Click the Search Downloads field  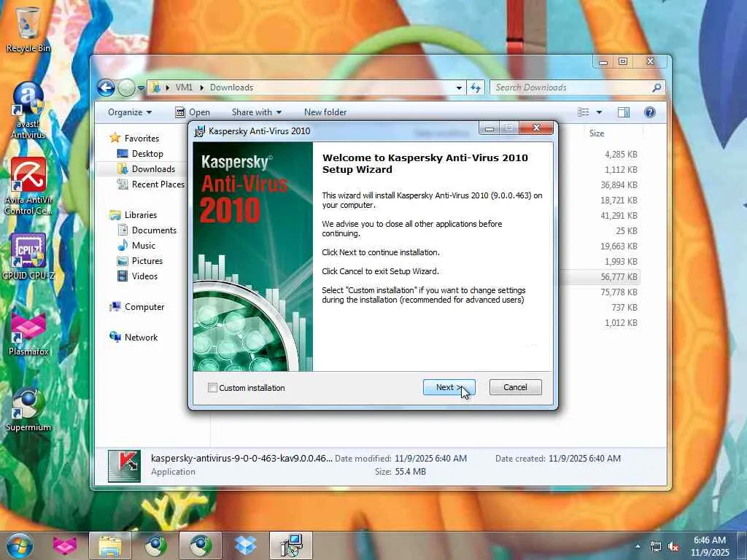[x=578, y=87]
